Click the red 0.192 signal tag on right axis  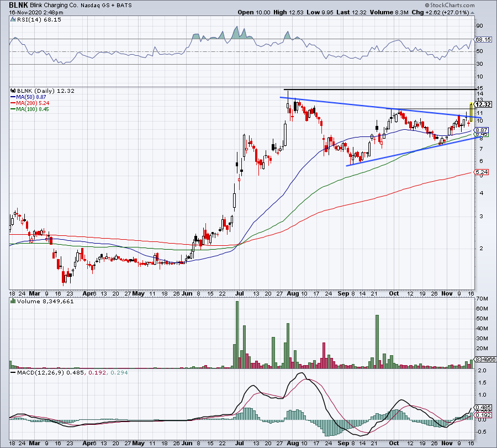(x=483, y=415)
